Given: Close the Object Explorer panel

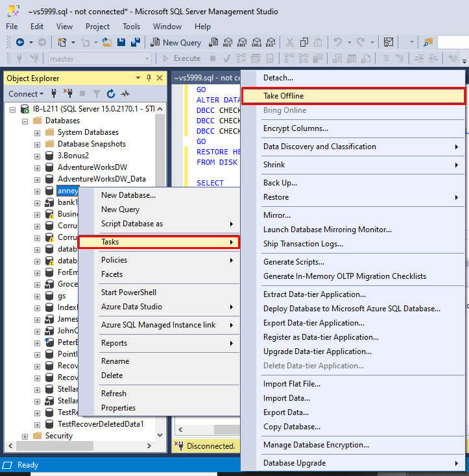Looking at the screenshot, I should pos(160,78).
